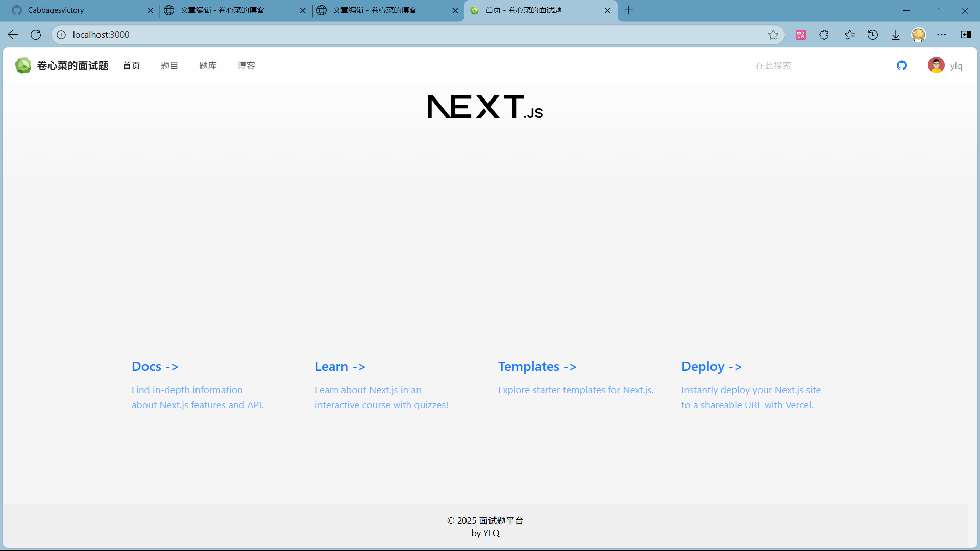Close the 首页 - 卷心菜的面试题 tab
980x551 pixels.
tap(607, 10)
